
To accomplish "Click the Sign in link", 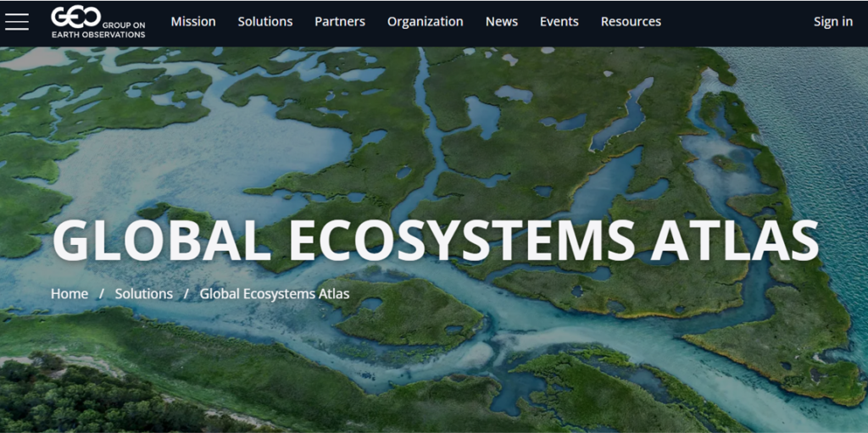I will tap(833, 21).
